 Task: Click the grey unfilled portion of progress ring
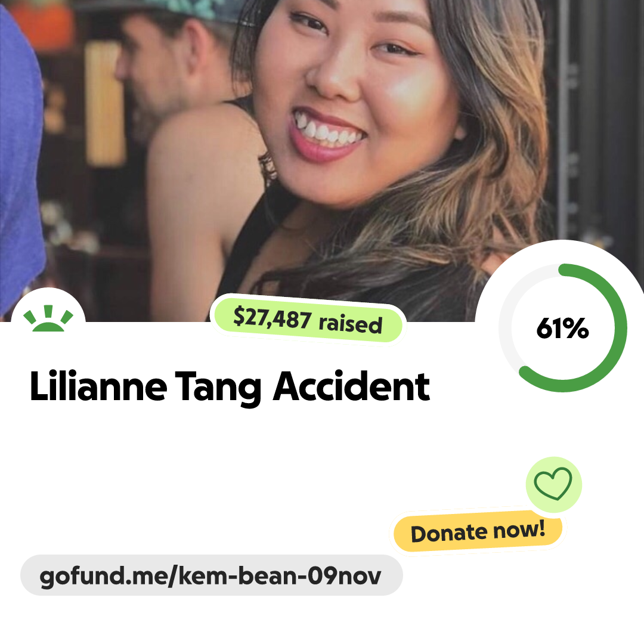509,312
